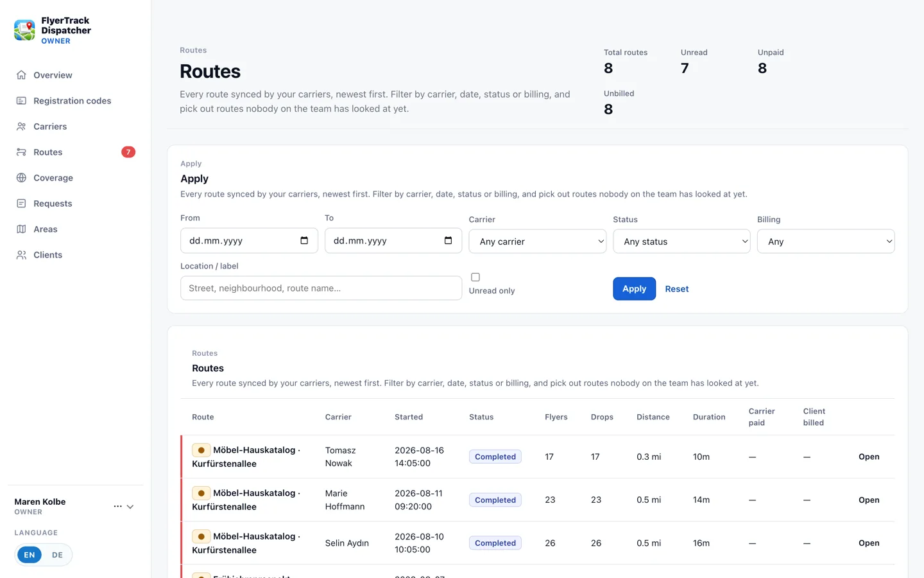Click the Carriers people icon
Screen dimensions: 924x578
click(21, 127)
